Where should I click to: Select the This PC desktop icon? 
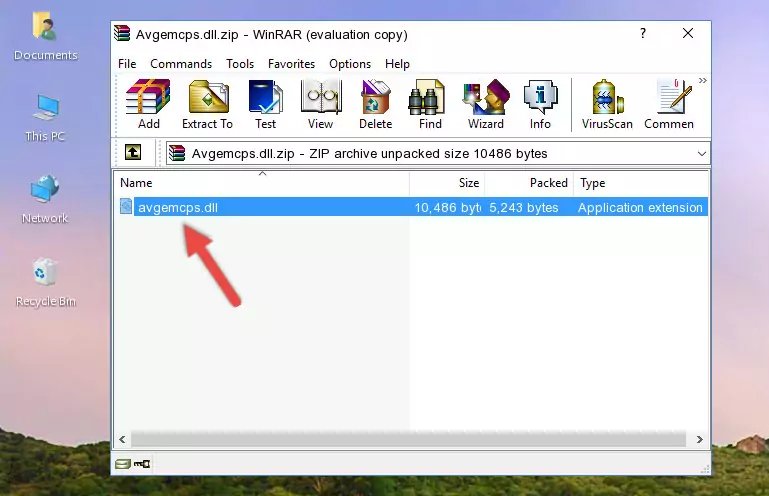(x=45, y=118)
